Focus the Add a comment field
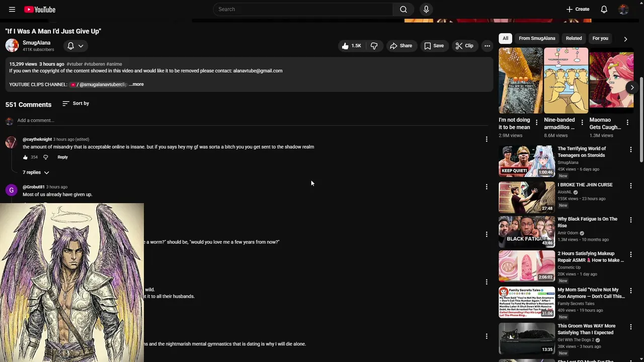Image resolution: width=644 pixels, height=362 pixels. (253, 121)
